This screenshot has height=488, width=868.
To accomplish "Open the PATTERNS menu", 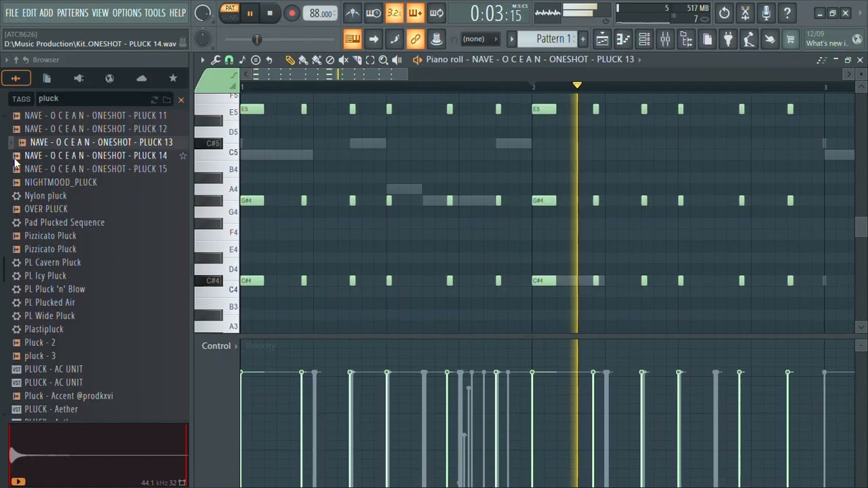I will click(x=73, y=13).
